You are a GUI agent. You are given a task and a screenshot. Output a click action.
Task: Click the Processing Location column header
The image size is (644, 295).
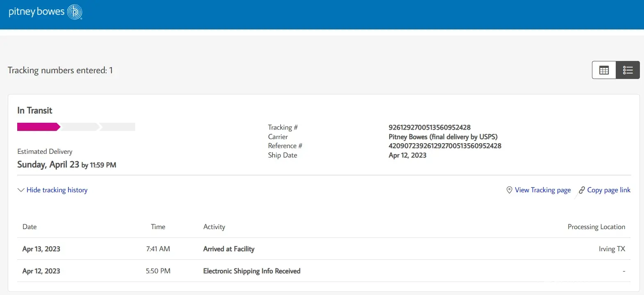(596, 227)
